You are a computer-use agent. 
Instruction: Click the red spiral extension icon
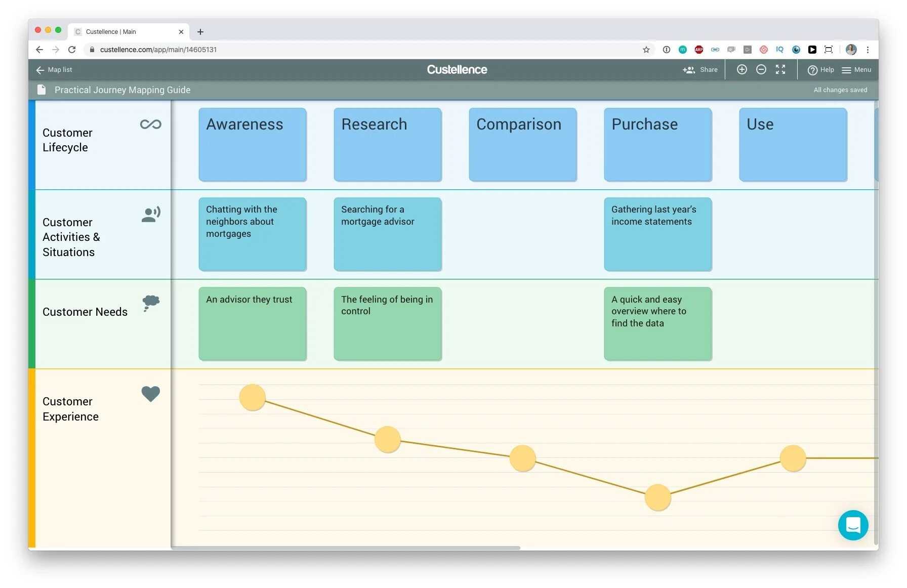764,50
